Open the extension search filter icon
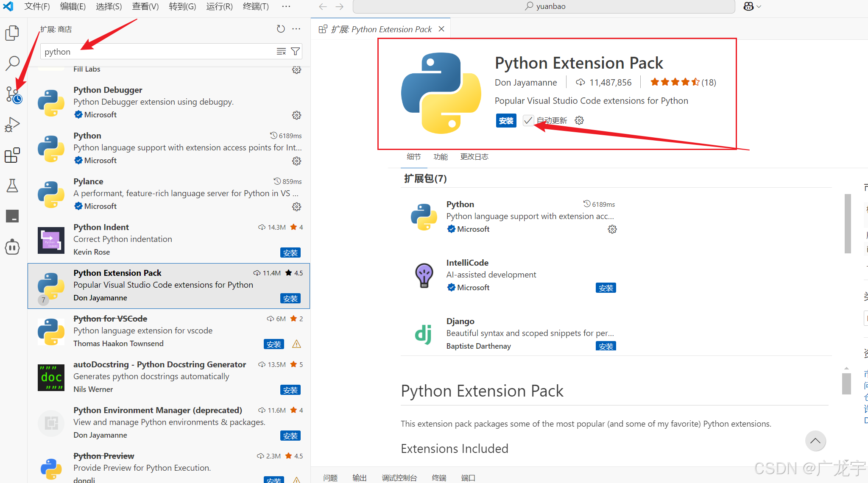The width and height of the screenshot is (868, 483). (x=296, y=52)
